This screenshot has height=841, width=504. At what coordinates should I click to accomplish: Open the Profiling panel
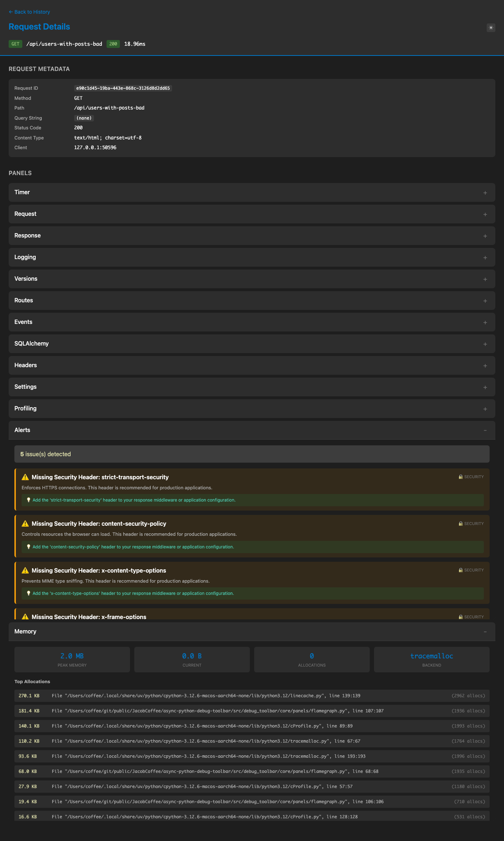25,409
